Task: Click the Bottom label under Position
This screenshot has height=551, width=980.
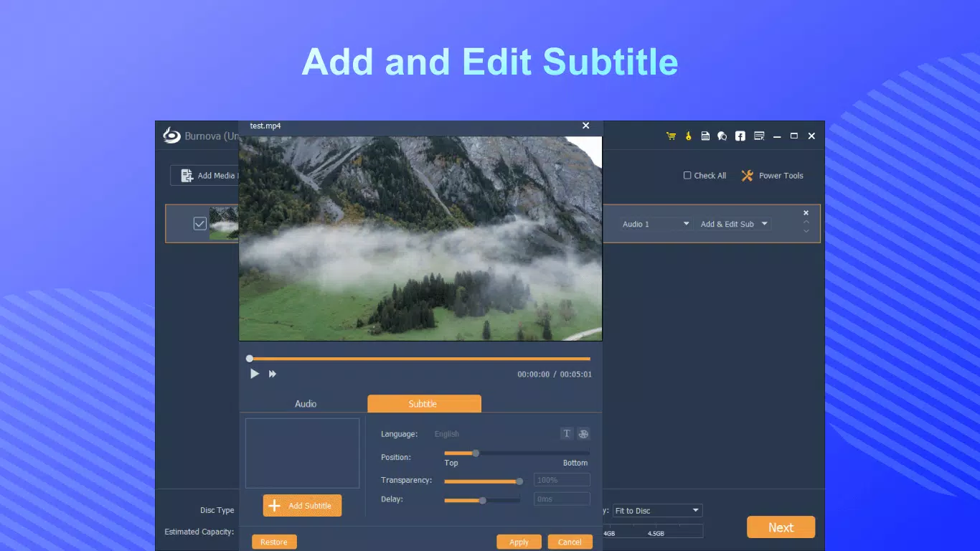Action: coord(575,463)
